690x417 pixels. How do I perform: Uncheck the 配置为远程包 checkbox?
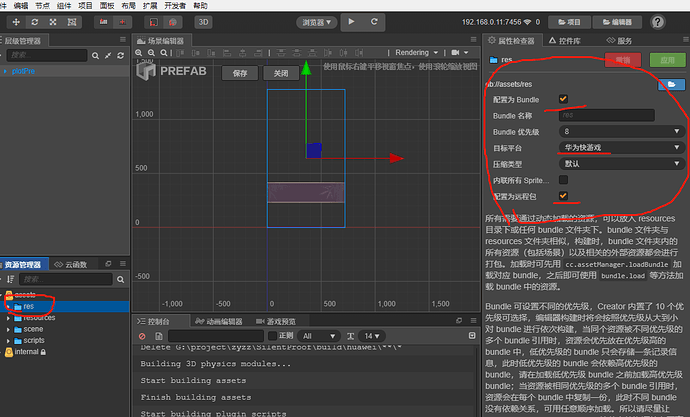point(563,196)
